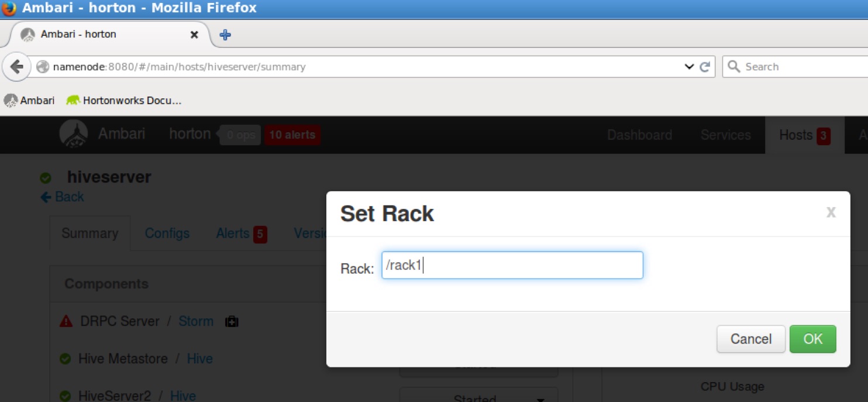Click inside the Rack text input field

pos(512,264)
